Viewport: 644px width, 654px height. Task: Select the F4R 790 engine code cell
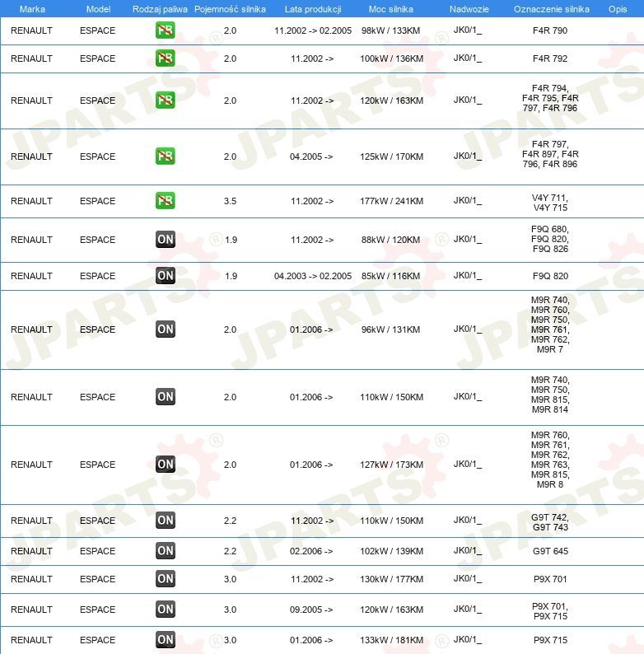tap(550, 31)
